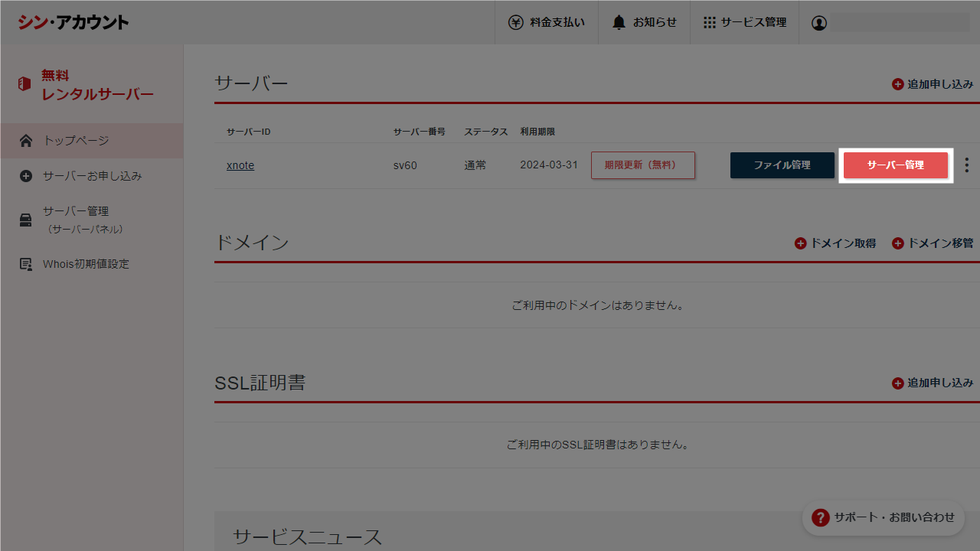Click the plus icon beside ドメイン取得

(801, 243)
